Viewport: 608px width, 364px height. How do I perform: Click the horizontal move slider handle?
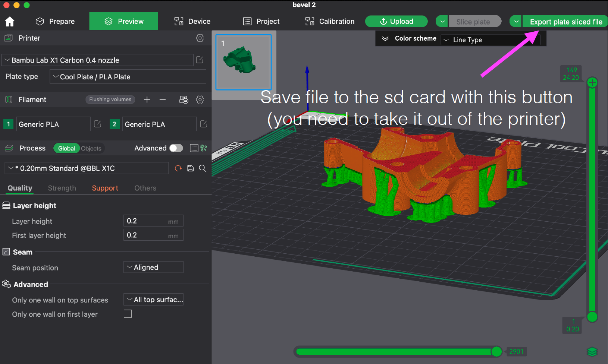click(x=496, y=351)
